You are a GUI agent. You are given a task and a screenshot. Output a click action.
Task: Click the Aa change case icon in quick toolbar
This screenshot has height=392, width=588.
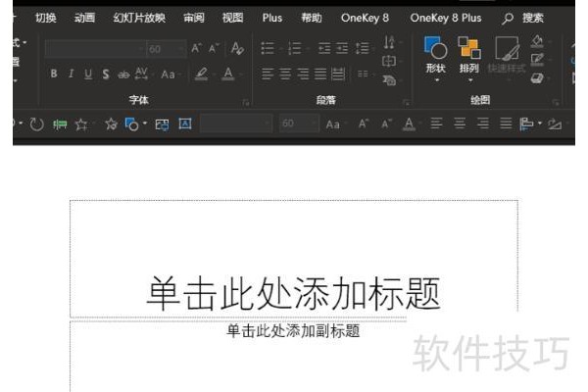tap(332, 124)
